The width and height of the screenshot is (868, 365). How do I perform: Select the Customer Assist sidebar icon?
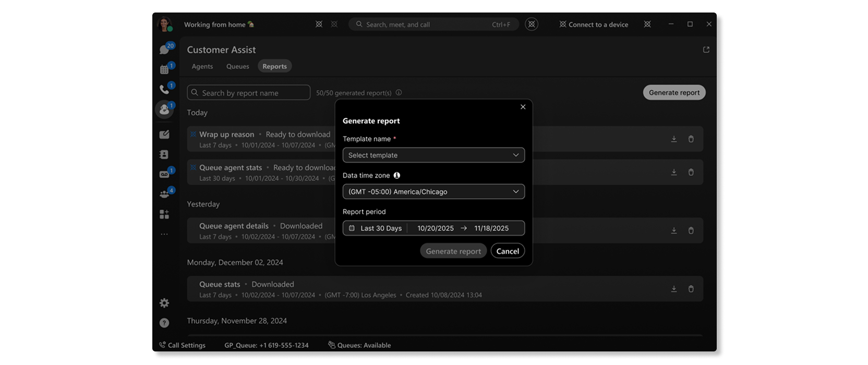click(x=164, y=110)
